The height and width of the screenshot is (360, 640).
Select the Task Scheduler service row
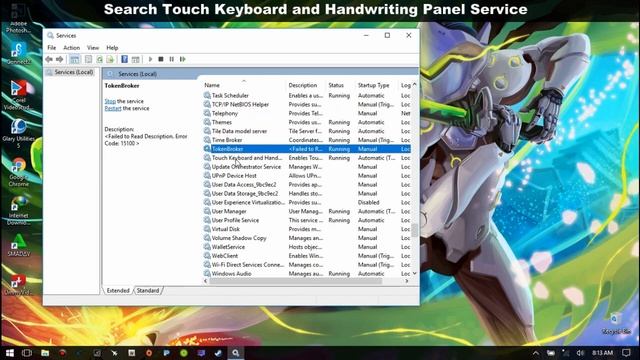[x=307, y=96]
